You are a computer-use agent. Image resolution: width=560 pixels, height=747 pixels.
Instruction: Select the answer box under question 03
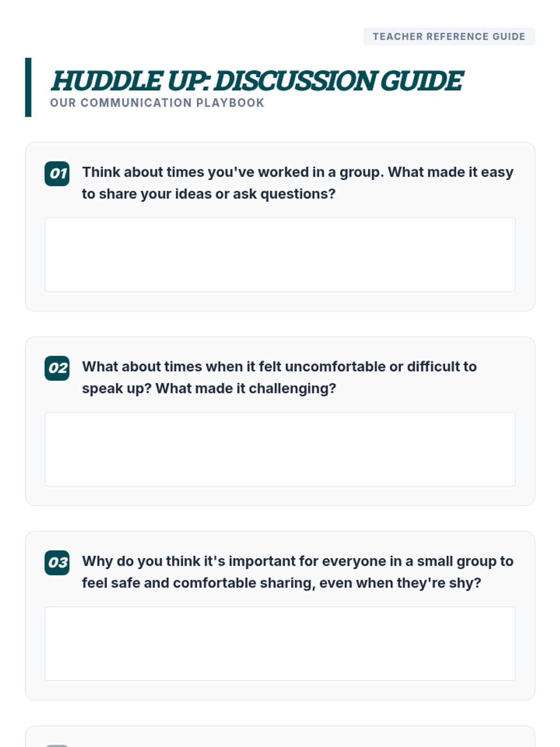tap(280, 643)
